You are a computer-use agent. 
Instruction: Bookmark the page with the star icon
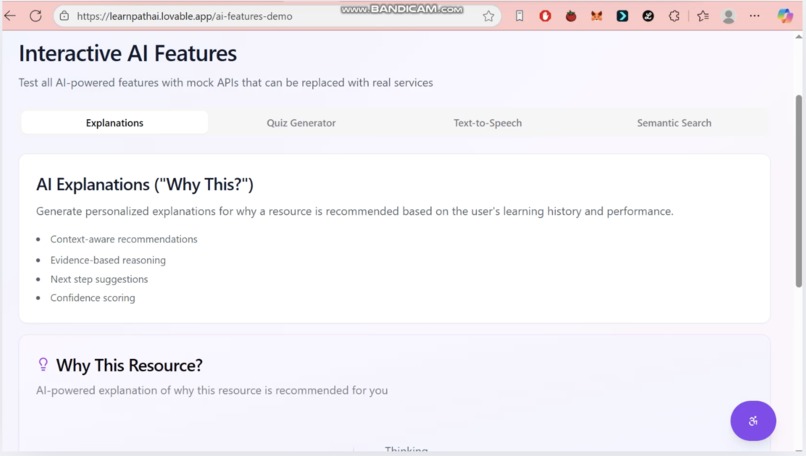[488, 16]
